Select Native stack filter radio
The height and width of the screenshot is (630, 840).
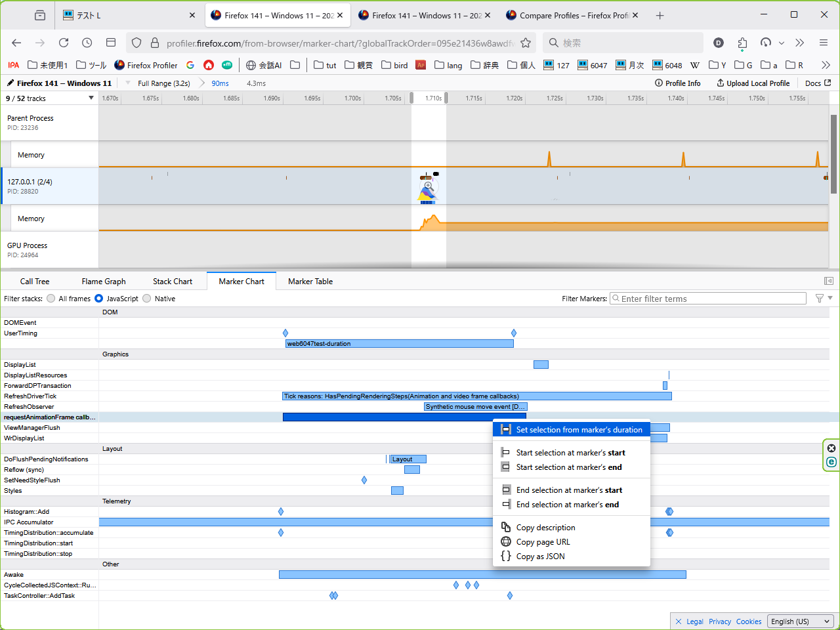147,299
